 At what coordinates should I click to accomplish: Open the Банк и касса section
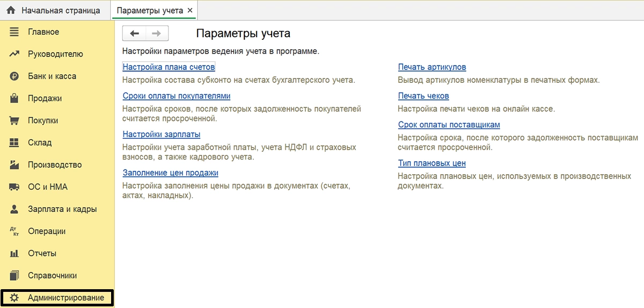[x=52, y=76]
